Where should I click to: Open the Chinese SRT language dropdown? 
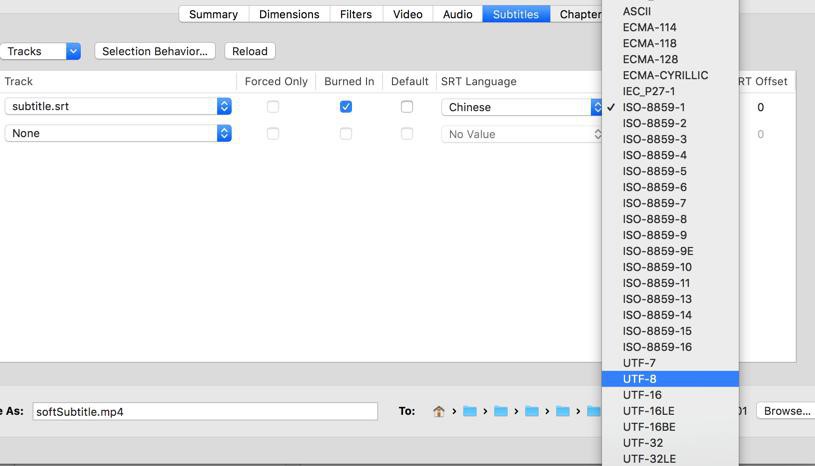[x=522, y=107]
